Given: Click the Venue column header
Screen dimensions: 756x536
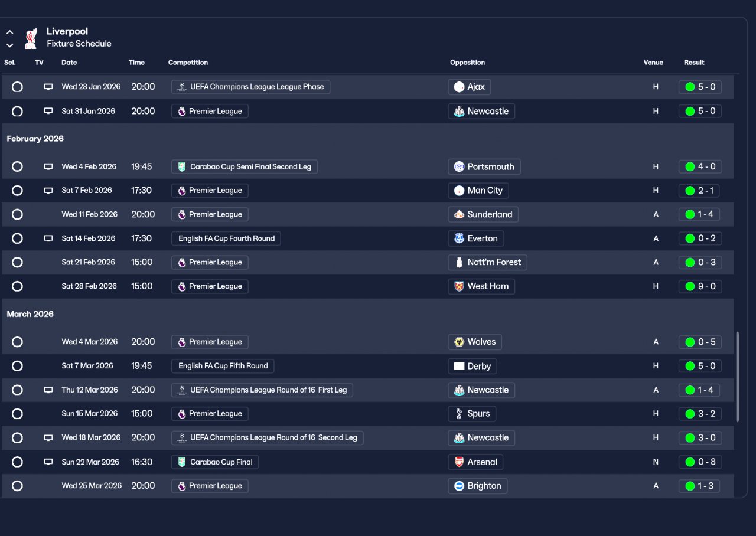Looking at the screenshot, I should 653,63.
